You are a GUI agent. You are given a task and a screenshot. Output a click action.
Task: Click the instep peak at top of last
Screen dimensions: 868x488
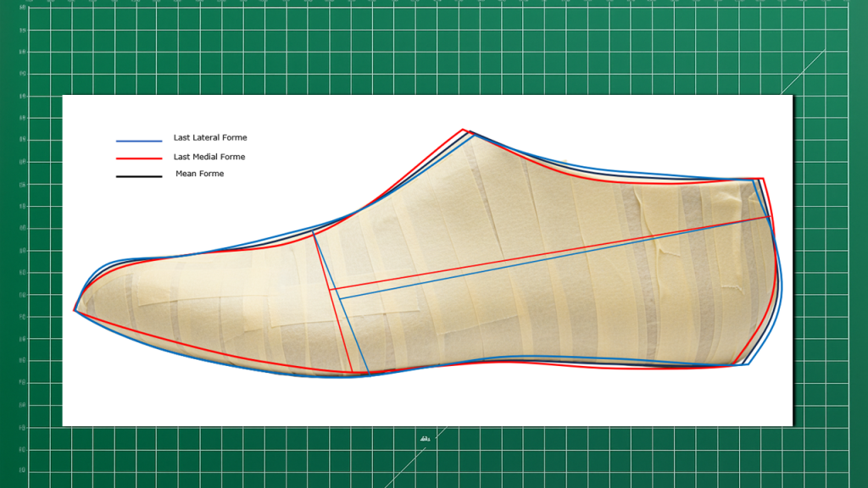[465, 131]
